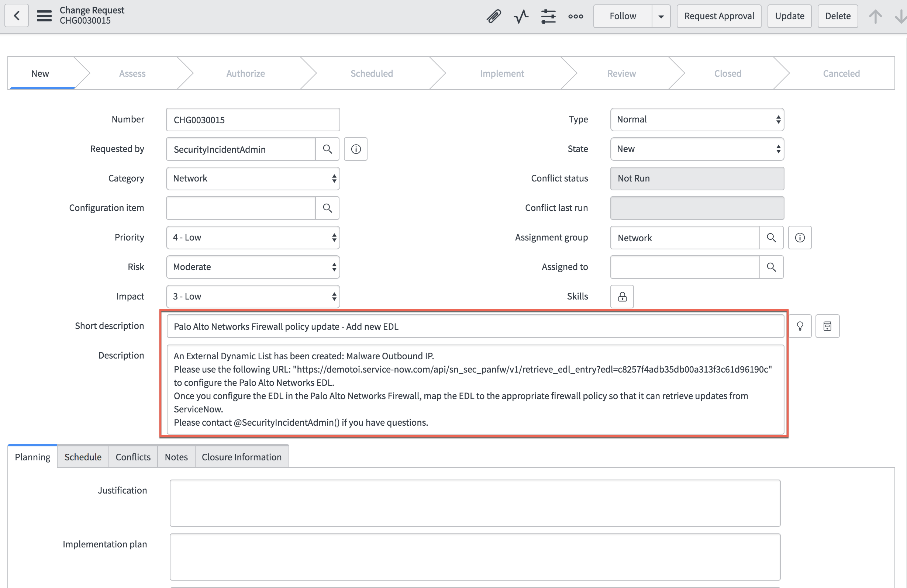Viewport: 907px width, 588px height.
Task: Select the Authorize stage in process flow
Action: (x=245, y=73)
